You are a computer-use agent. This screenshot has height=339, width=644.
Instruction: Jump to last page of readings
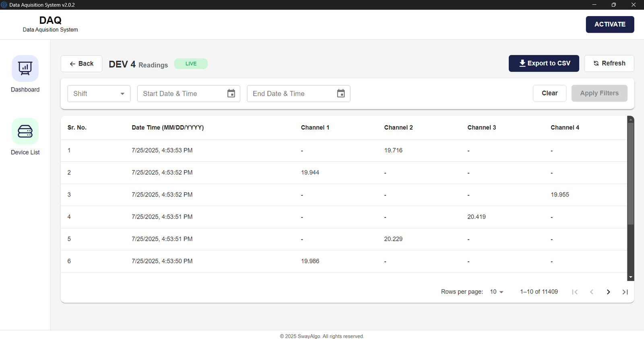(625, 292)
